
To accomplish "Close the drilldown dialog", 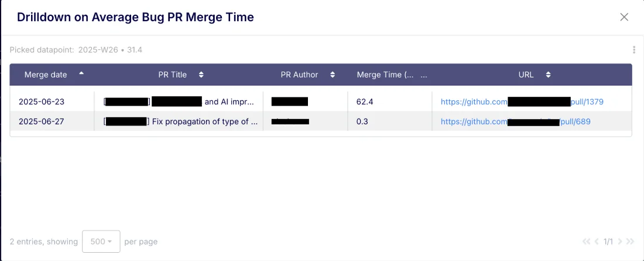I will [624, 17].
